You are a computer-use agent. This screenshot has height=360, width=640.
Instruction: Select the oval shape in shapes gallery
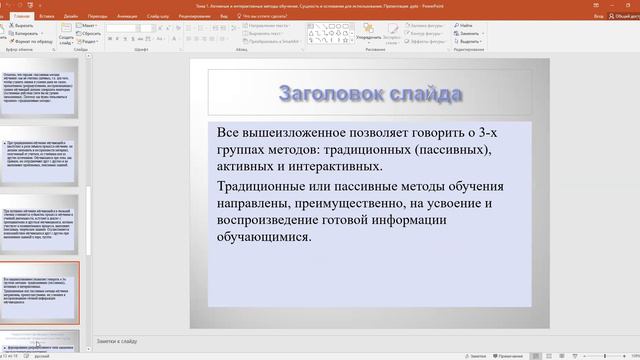(x=338, y=27)
